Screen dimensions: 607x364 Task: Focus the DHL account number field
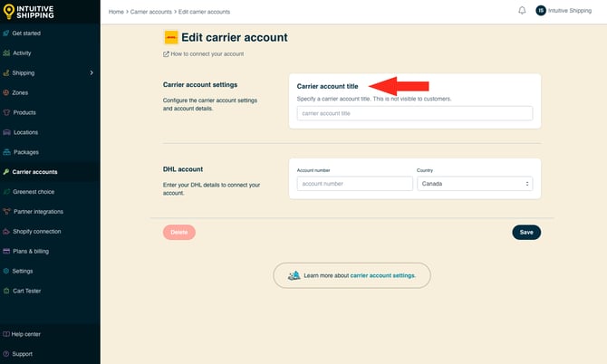[x=354, y=184]
